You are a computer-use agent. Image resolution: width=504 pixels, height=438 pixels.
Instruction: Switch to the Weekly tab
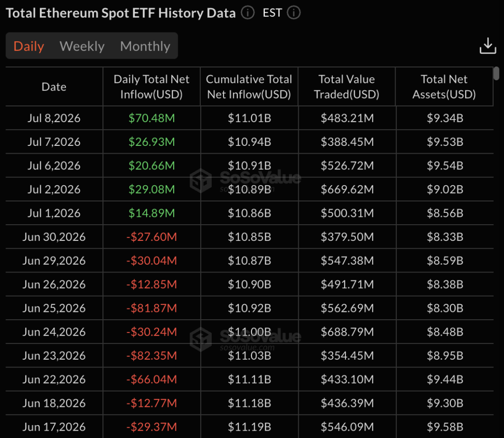tap(82, 46)
